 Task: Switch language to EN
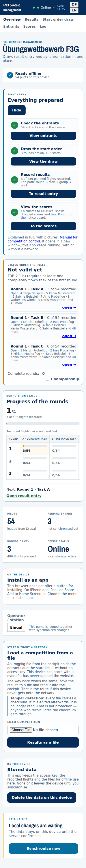(x=74, y=10)
